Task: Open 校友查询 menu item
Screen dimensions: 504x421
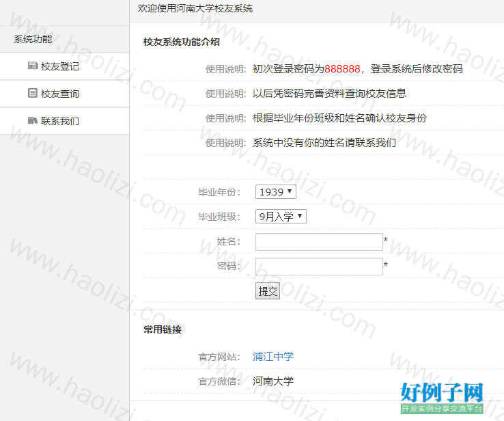Action: point(65,94)
